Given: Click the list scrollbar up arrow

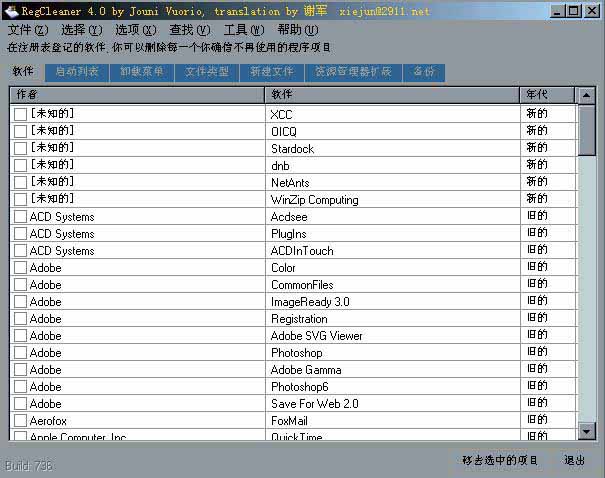Looking at the screenshot, I should coord(587,96).
